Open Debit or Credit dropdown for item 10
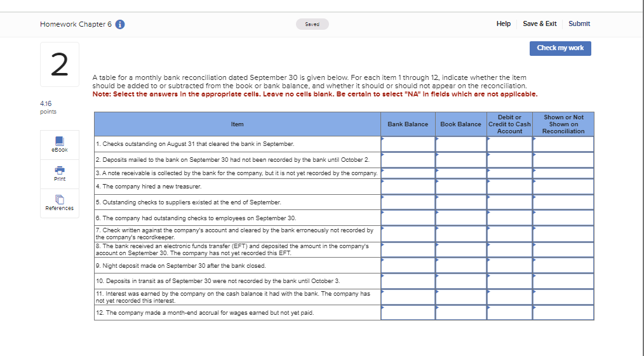644x356 pixels. [510, 281]
